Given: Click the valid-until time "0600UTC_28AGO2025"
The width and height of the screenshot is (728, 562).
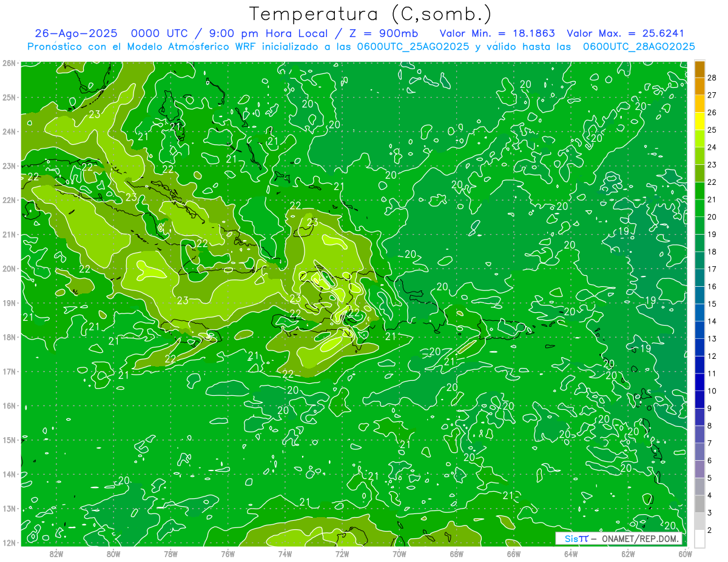Looking at the screenshot, I should click(x=639, y=46).
